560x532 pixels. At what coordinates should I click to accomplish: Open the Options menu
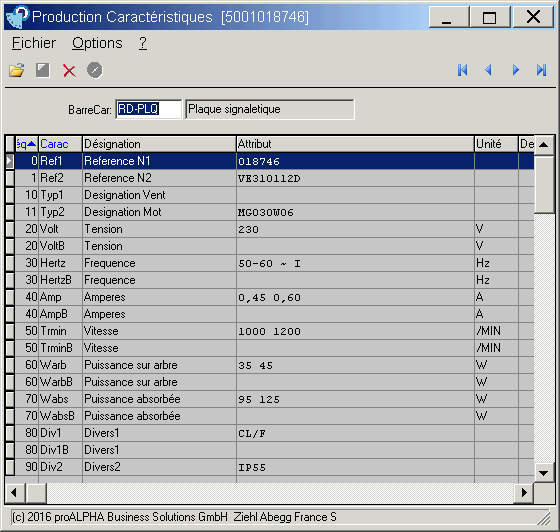click(x=97, y=43)
